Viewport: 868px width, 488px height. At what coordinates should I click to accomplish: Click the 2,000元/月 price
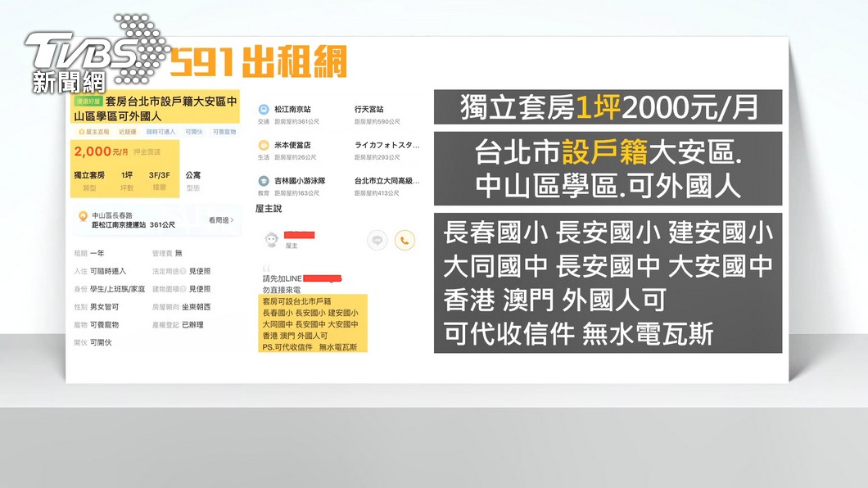tap(102, 151)
